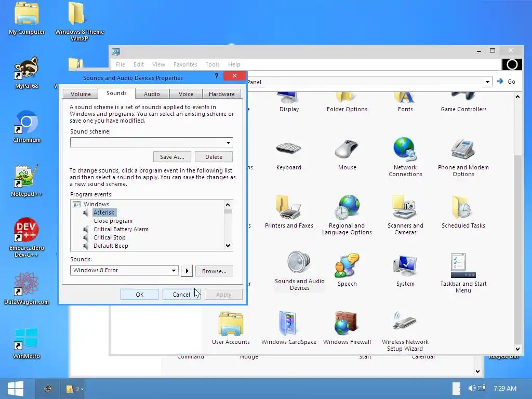
Task: Open the Edit menu in Control Panel
Action: coord(138,64)
